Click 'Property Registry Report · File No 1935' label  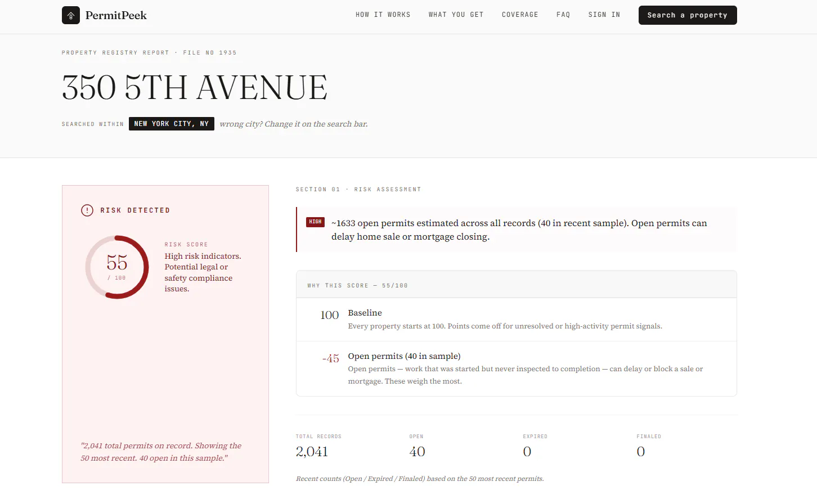tap(149, 53)
